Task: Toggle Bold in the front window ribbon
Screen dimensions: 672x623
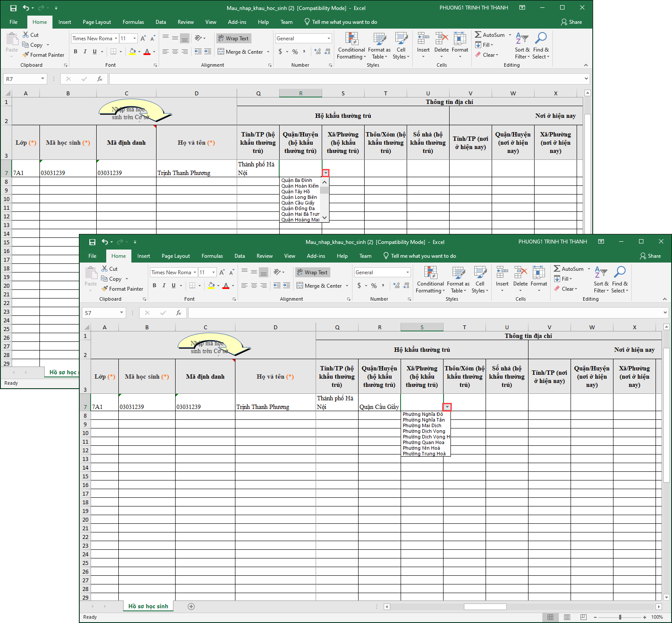Action: (154, 286)
